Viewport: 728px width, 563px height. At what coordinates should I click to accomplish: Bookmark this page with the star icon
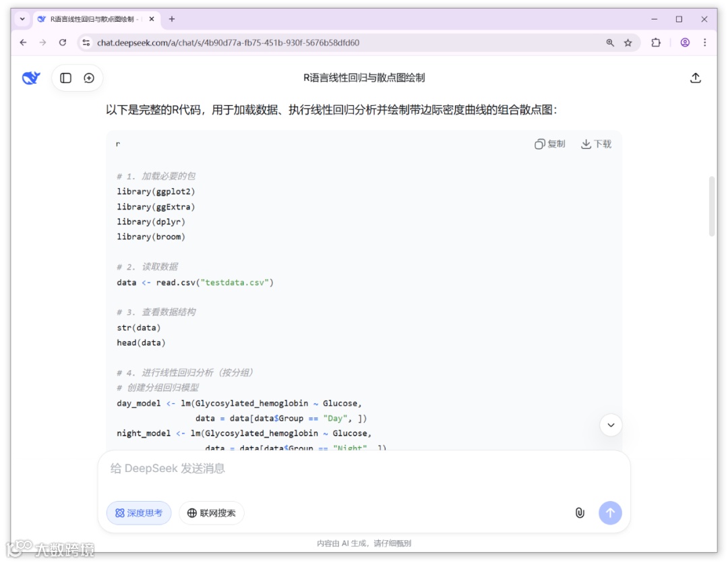[x=628, y=42]
